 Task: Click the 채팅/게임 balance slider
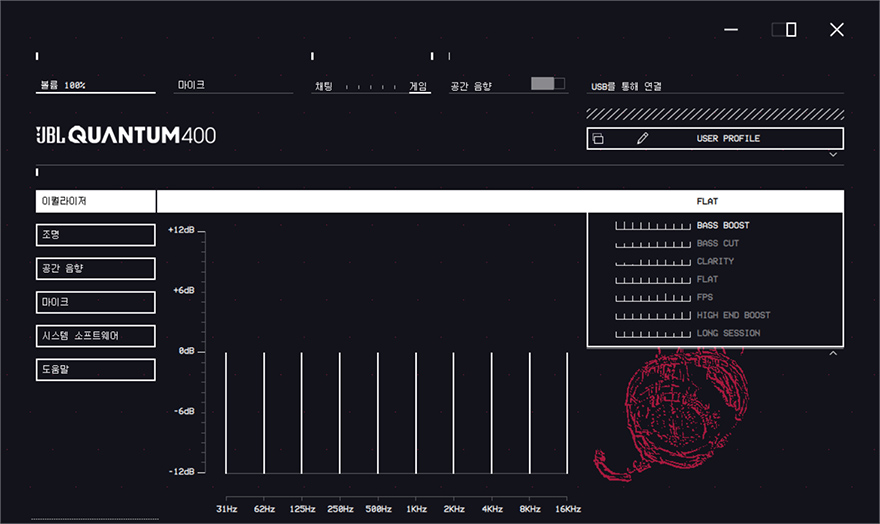point(370,87)
